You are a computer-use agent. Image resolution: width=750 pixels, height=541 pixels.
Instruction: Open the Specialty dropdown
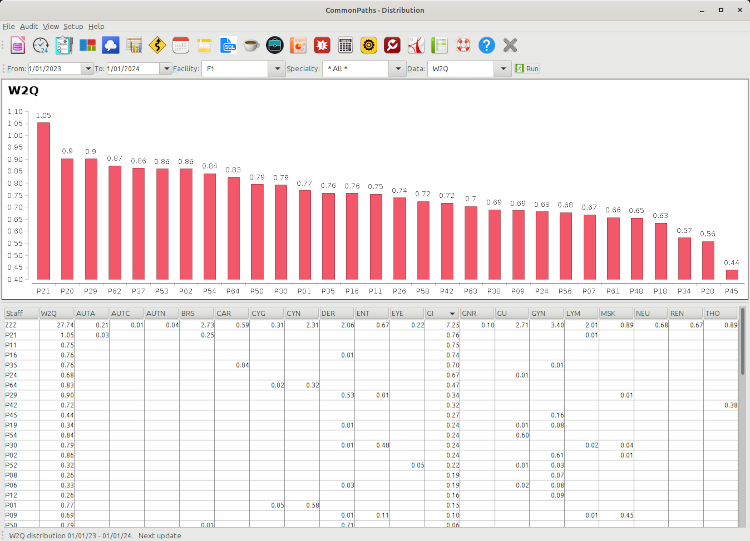tap(396, 69)
